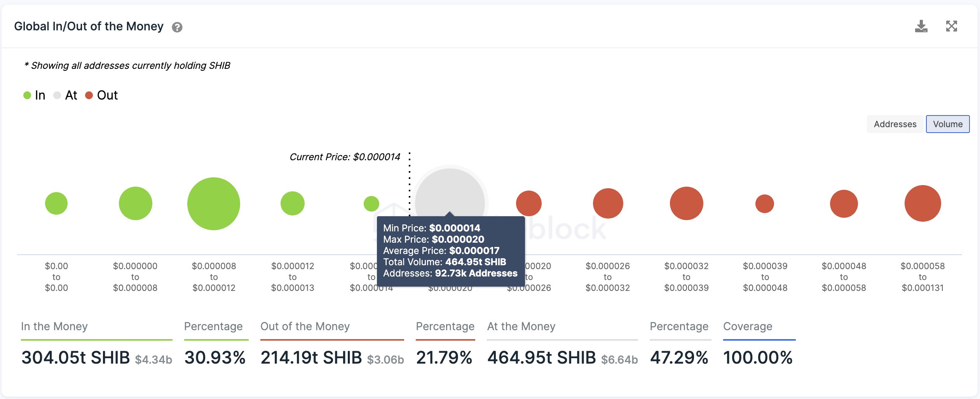
Task: Expand chart to fullscreen
Action: 951,26
